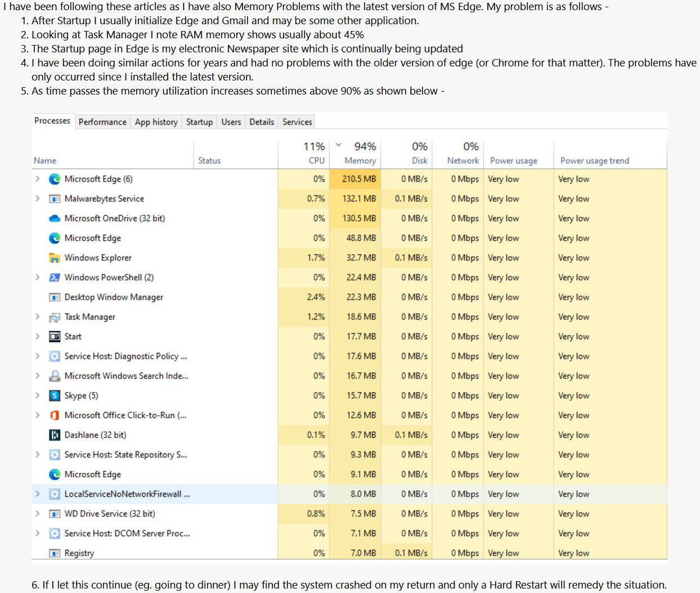Open the Details tab
The height and width of the screenshot is (593, 700).
(262, 122)
